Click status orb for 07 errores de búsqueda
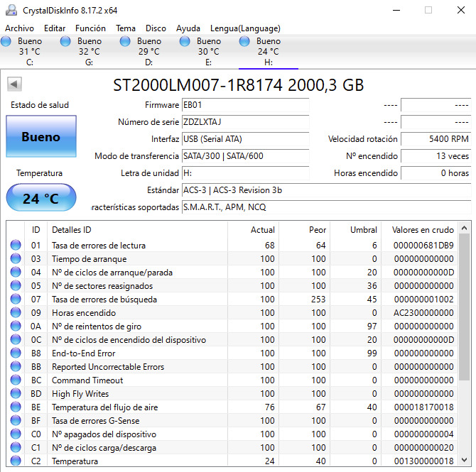The height and width of the screenshot is (472, 476). [16, 299]
